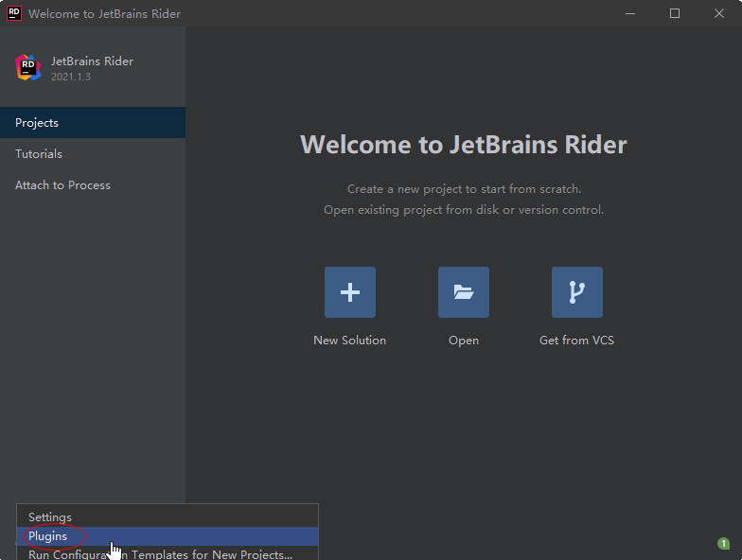Click the green notification badge icon
Screen dimensions: 742x560
click(x=723, y=543)
